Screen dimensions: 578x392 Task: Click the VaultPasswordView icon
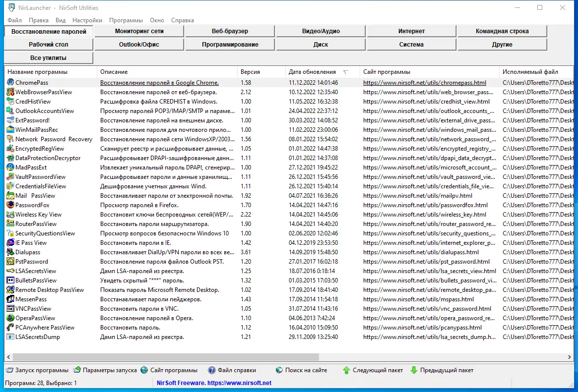point(10,177)
